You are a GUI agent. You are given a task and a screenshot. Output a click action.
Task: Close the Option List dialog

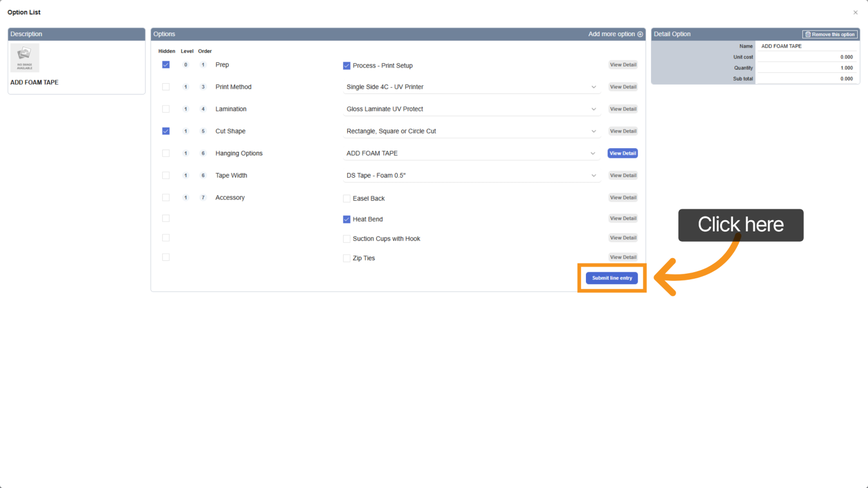[855, 12]
